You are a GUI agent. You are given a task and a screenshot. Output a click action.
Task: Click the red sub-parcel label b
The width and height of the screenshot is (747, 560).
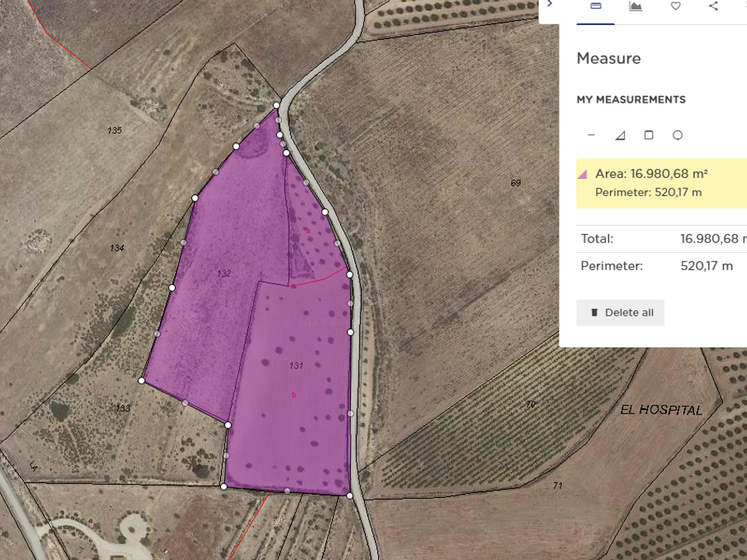coord(294,395)
